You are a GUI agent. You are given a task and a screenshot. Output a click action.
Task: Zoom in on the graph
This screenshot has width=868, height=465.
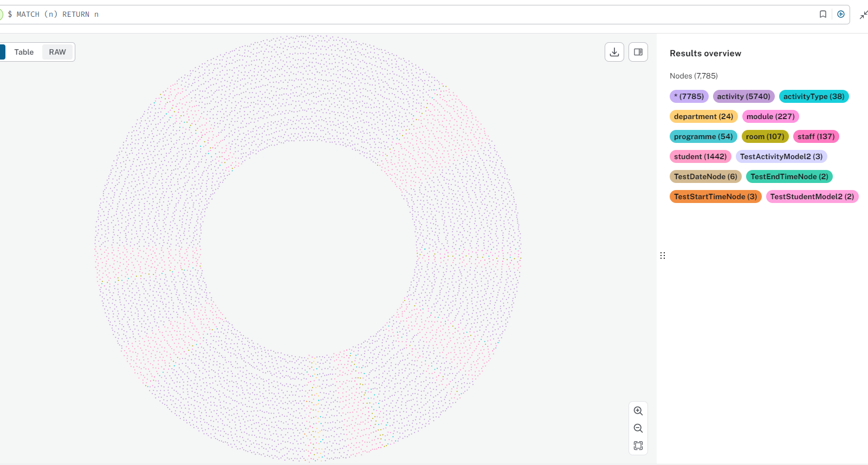tap(638, 411)
